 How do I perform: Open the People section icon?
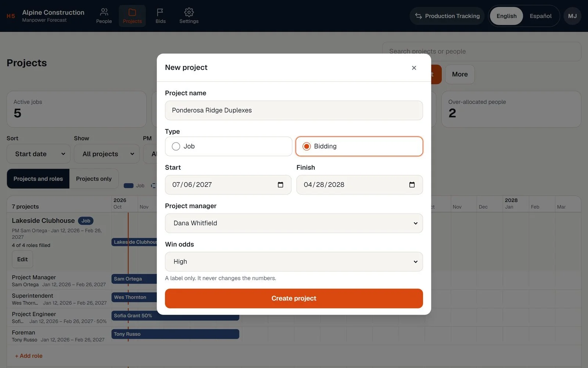click(x=104, y=12)
